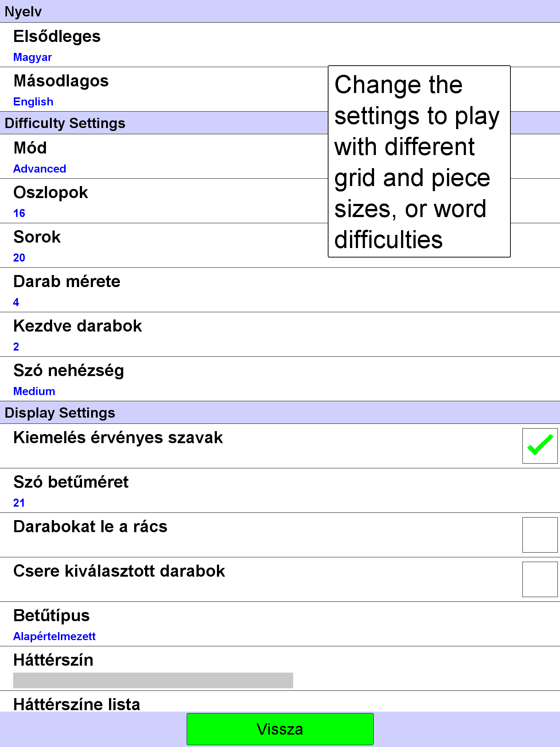This screenshot has width=560, height=747.
Task: Open Darab mérete setting
Action: click(280, 290)
